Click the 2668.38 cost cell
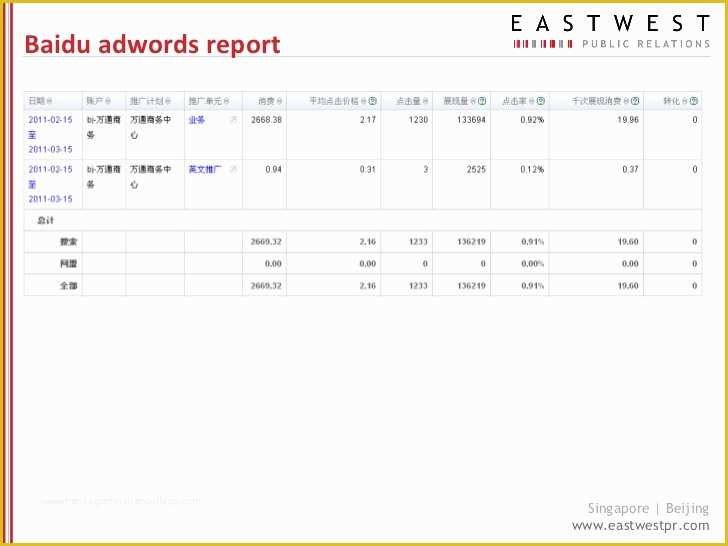This screenshot has width=728, height=546. (x=266, y=120)
